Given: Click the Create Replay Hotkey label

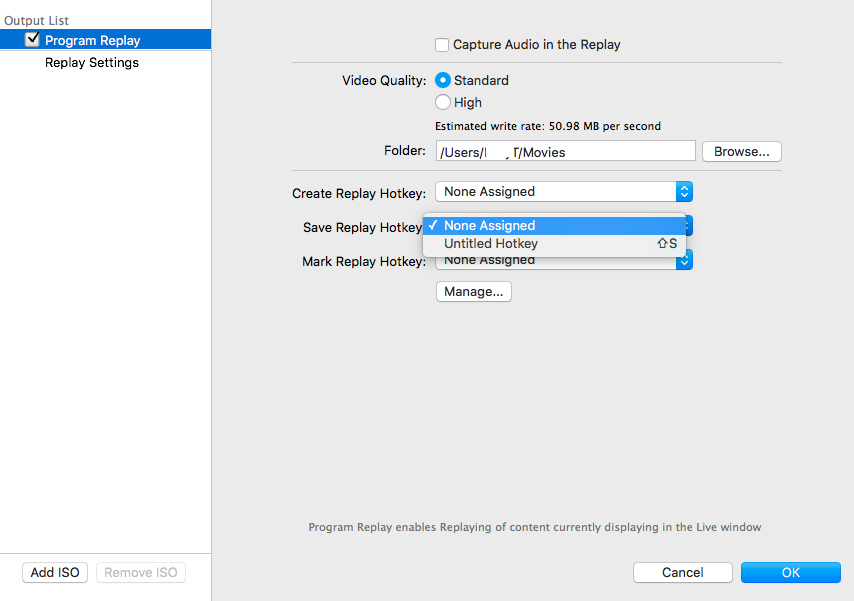Looking at the screenshot, I should (359, 193).
